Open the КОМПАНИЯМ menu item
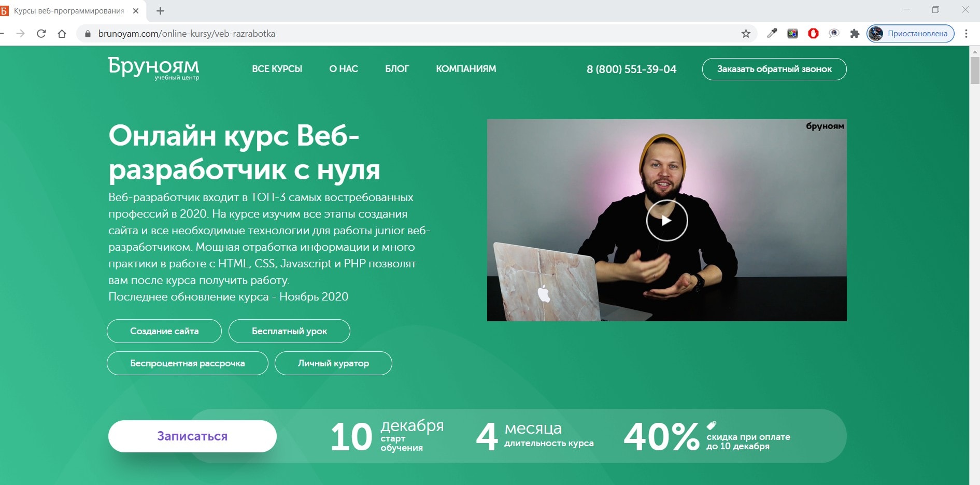Image resolution: width=980 pixels, height=485 pixels. click(466, 69)
